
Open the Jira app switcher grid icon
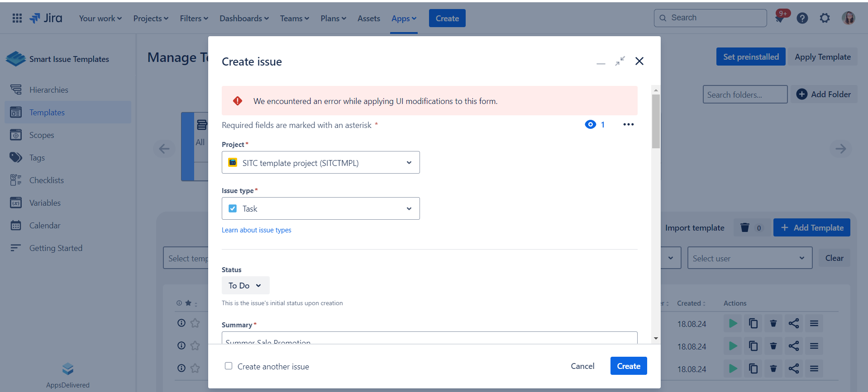(x=17, y=18)
